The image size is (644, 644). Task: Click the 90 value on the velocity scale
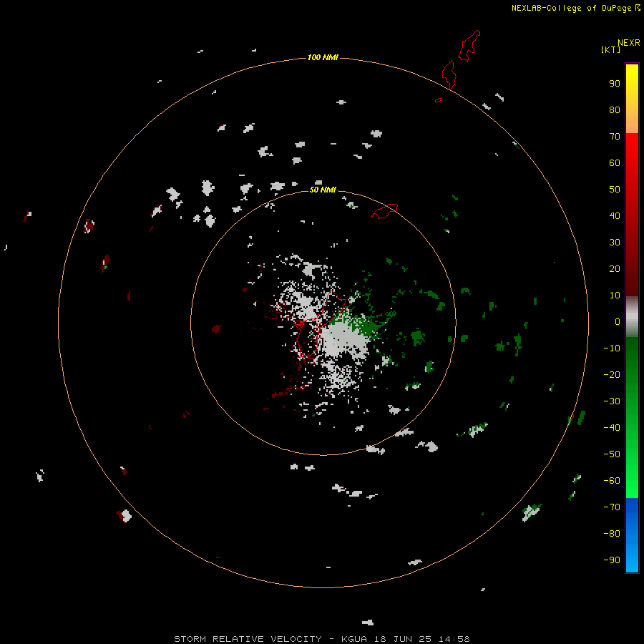[x=615, y=84]
